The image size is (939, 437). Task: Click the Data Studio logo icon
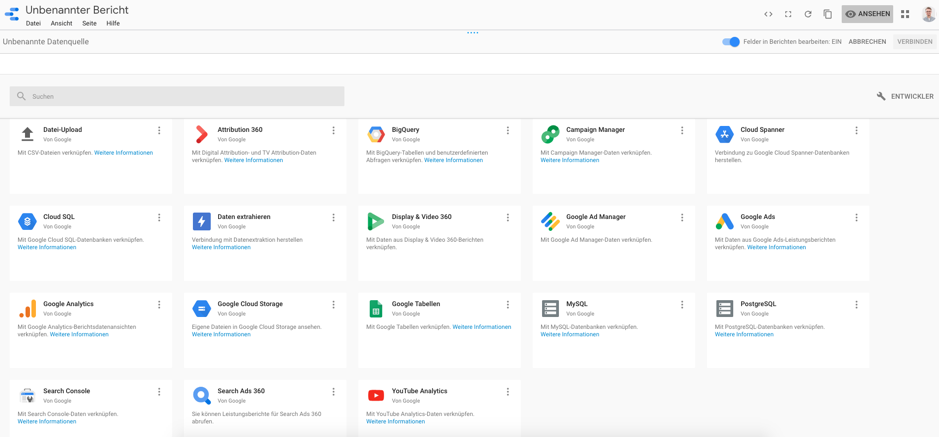click(x=12, y=14)
